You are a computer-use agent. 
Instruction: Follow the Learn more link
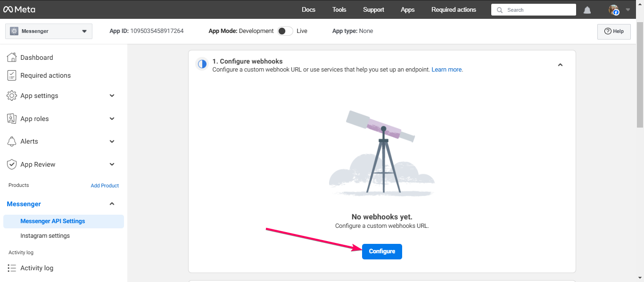click(447, 69)
